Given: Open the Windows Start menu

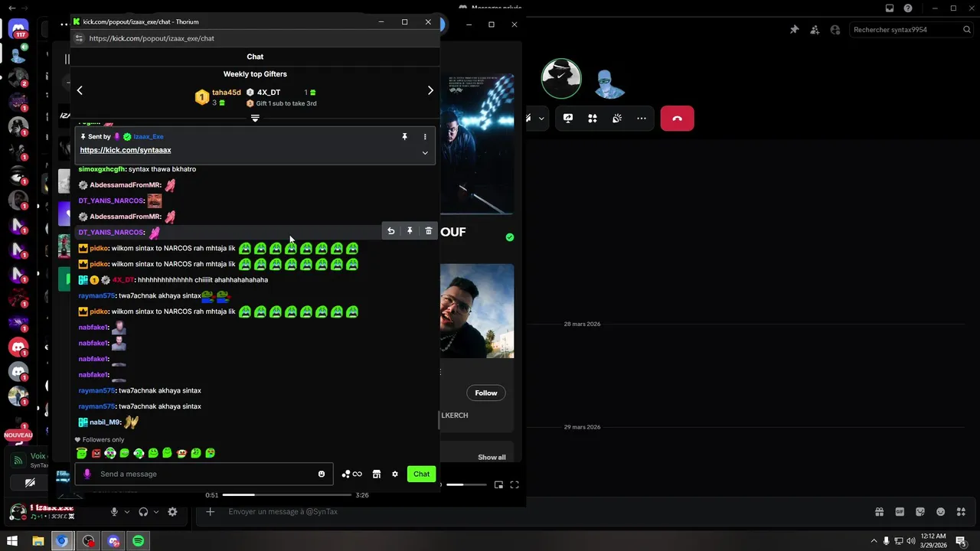Looking at the screenshot, I should (12, 541).
